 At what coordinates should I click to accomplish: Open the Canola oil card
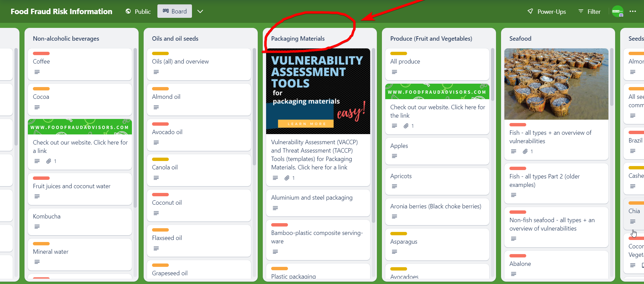[165, 167]
